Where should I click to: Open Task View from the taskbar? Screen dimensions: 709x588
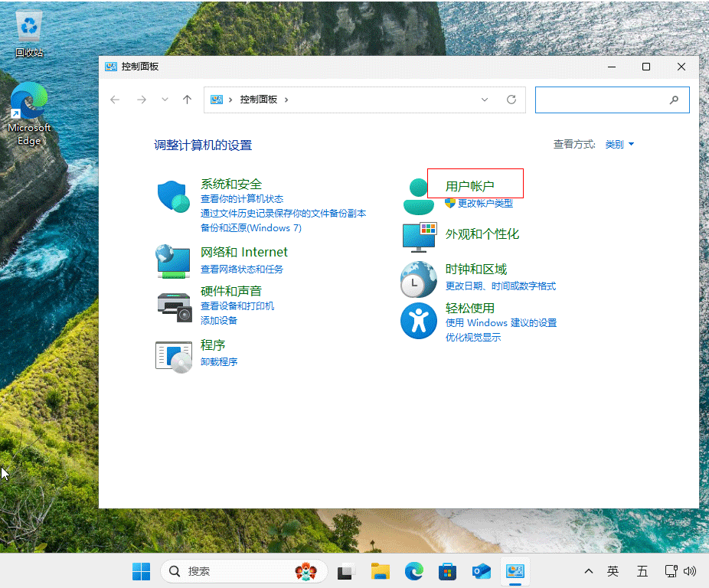tap(346, 572)
